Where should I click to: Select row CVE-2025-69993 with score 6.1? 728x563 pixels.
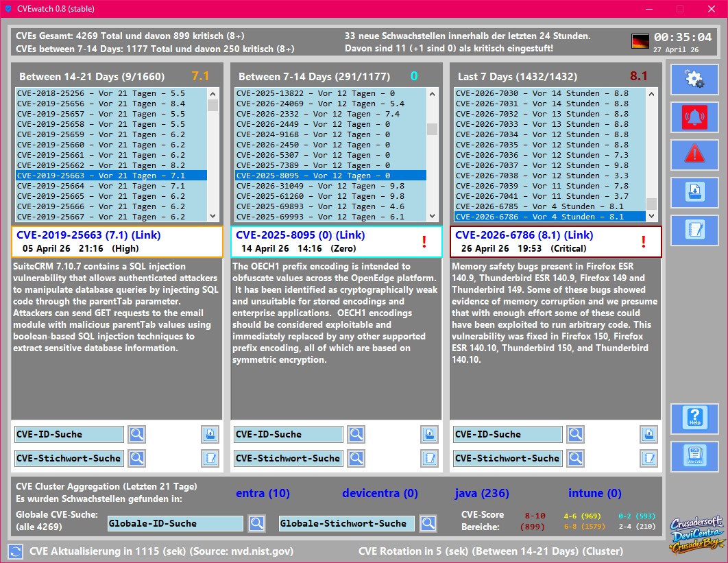click(330, 217)
